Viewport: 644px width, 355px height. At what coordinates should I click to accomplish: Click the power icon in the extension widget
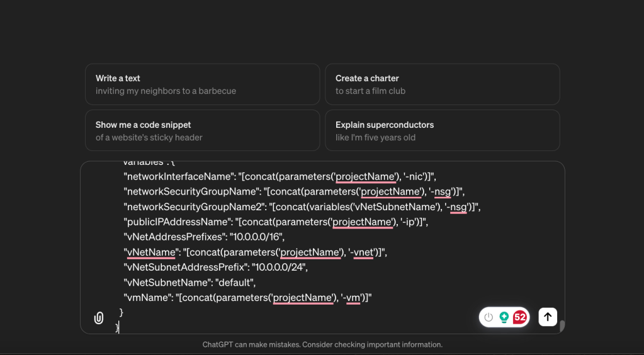pyautogui.click(x=489, y=317)
